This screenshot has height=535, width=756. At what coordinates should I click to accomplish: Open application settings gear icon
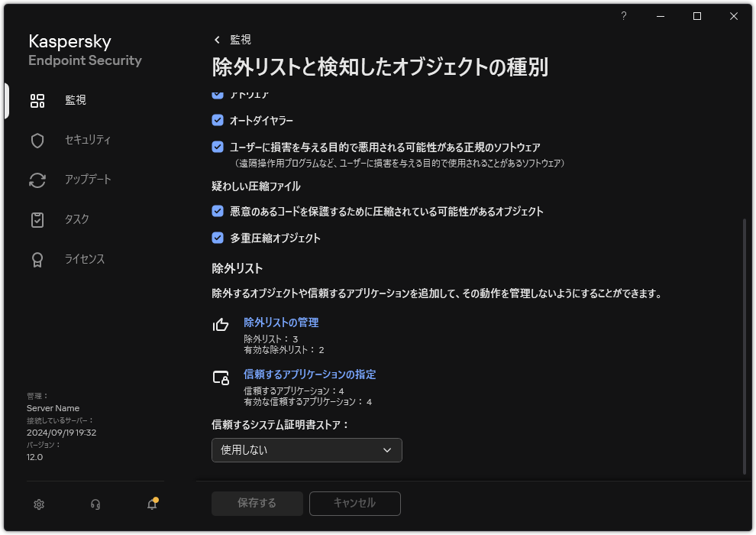point(38,504)
